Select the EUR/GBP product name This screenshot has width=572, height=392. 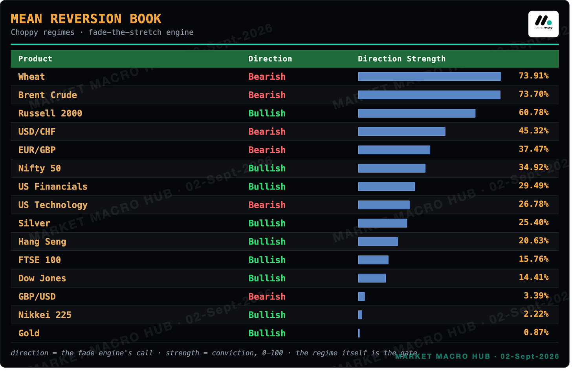(x=37, y=150)
